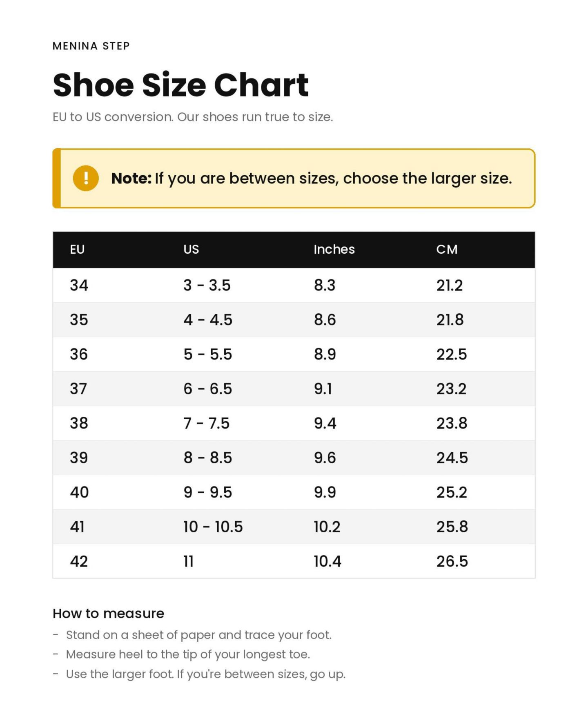Click the between sizes note banner text

pos(312,179)
